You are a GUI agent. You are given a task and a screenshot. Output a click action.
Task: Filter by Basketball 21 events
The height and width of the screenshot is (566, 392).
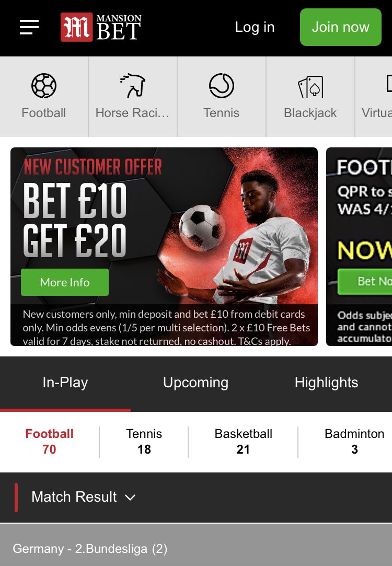pyautogui.click(x=243, y=442)
